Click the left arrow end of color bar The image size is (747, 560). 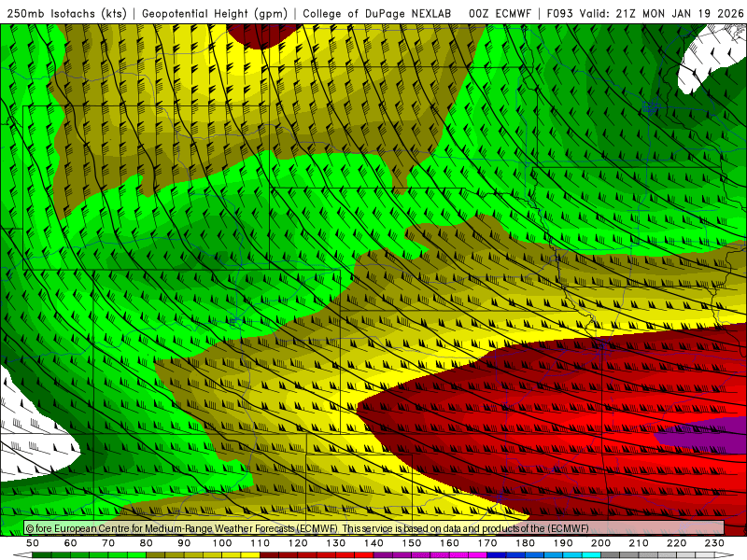coord(22,555)
